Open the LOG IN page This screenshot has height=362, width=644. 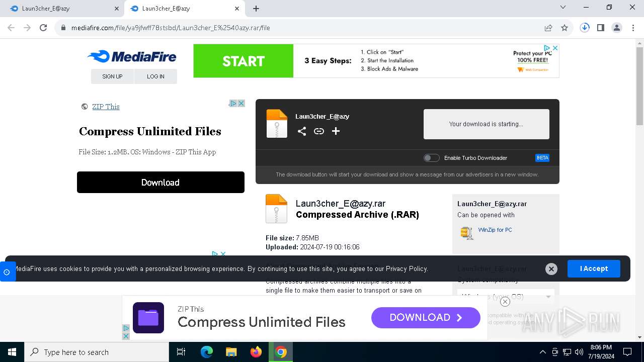coord(155,76)
